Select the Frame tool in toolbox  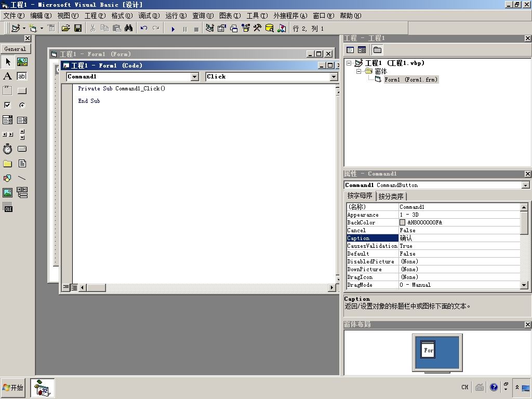[7, 90]
